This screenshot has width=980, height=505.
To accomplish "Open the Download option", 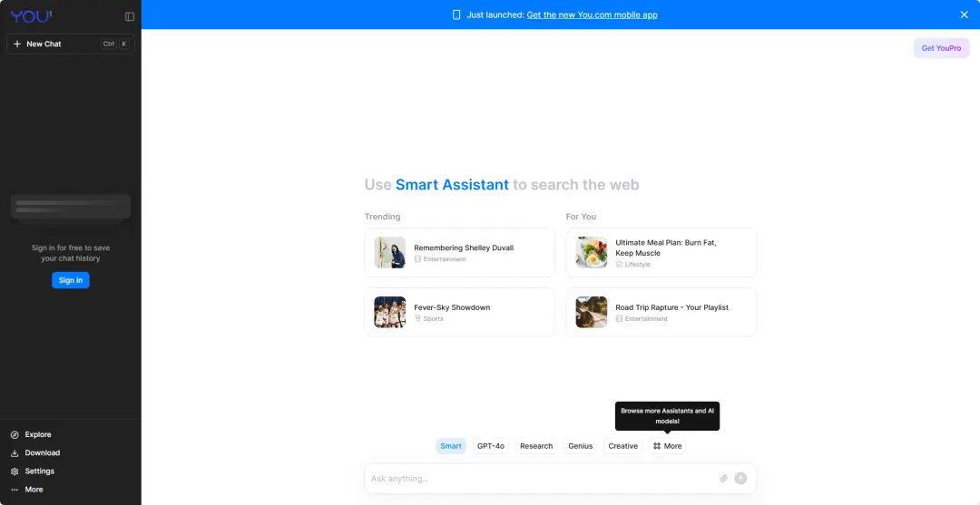I will (x=42, y=452).
